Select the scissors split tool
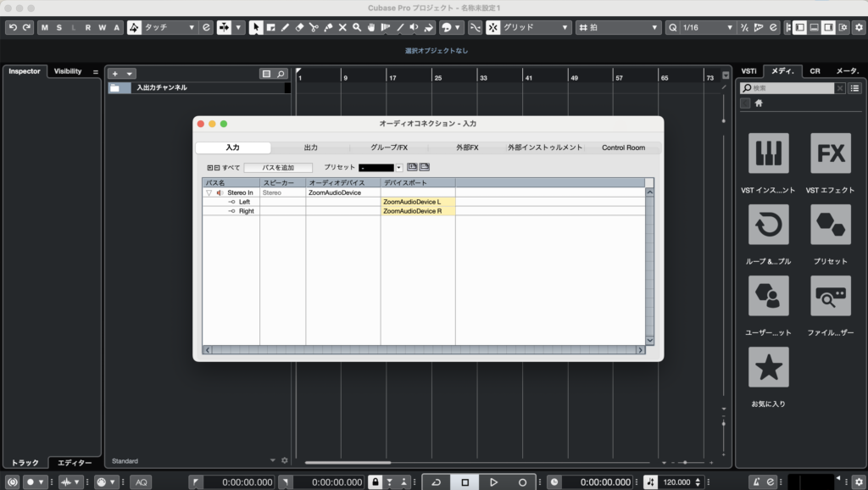 pyautogui.click(x=314, y=28)
